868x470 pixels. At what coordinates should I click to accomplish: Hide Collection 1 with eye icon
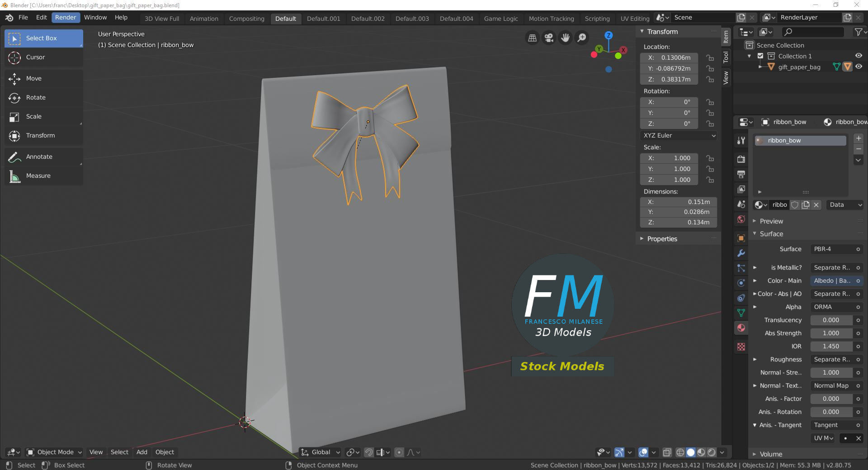point(859,56)
